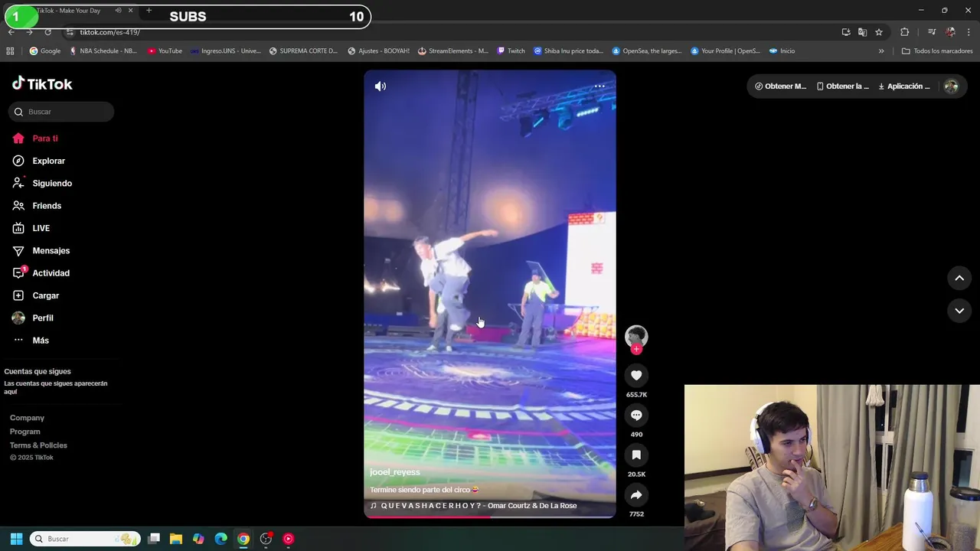Open the Q U E V A S H A C E R H O Y sound link
The image size is (980, 551).
click(473, 506)
